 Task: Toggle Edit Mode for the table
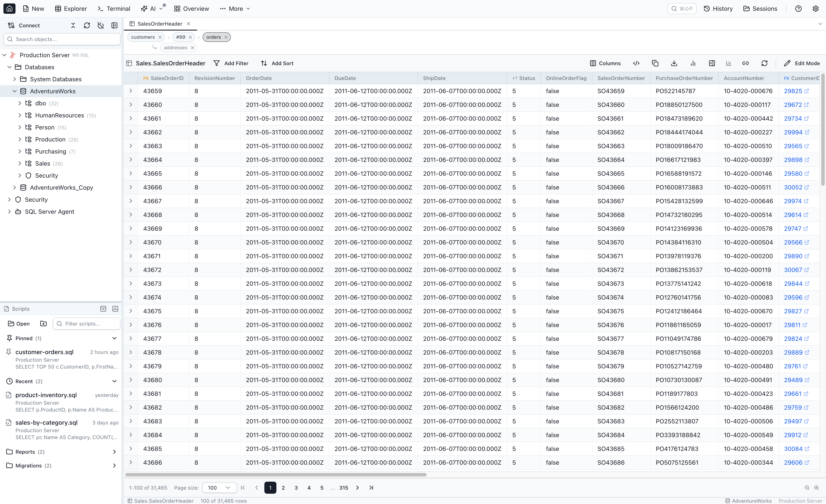(802, 63)
